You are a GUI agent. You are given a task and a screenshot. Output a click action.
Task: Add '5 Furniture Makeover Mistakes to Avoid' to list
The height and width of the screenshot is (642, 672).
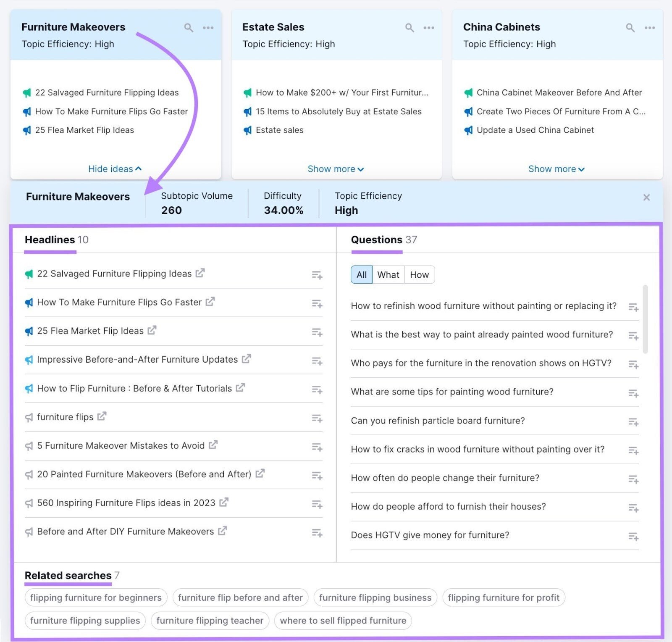pos(317,447)
